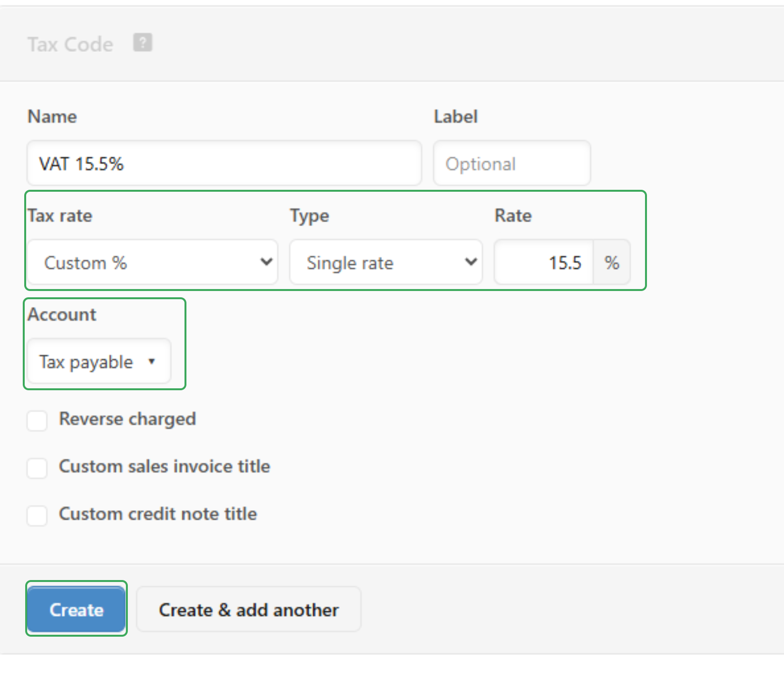Open the Tax rate dropdown showing Custom %
The image size is (784, 673).
[152, 262]
